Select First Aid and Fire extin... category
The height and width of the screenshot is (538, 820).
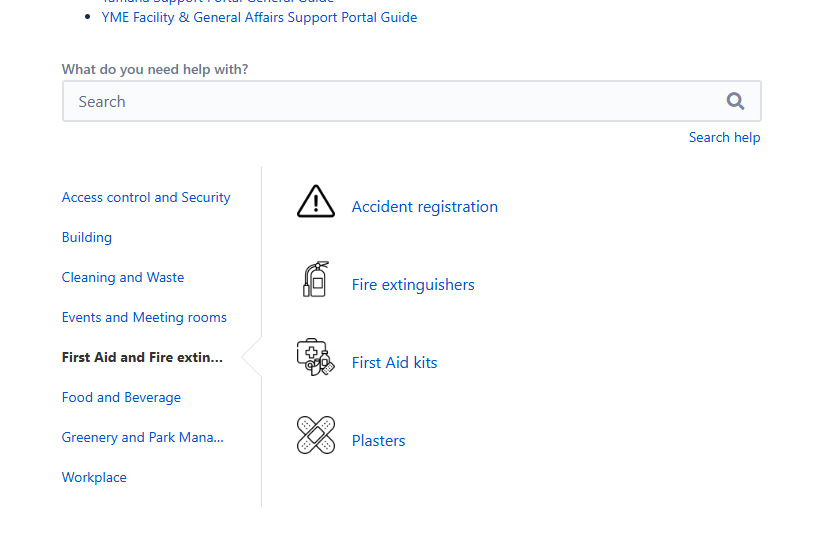coord(142,357)
